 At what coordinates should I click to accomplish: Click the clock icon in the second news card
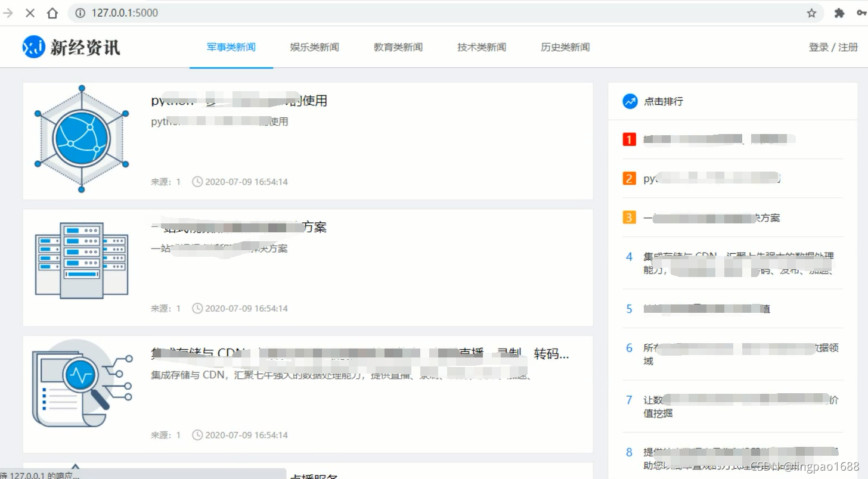coord(197,308)
